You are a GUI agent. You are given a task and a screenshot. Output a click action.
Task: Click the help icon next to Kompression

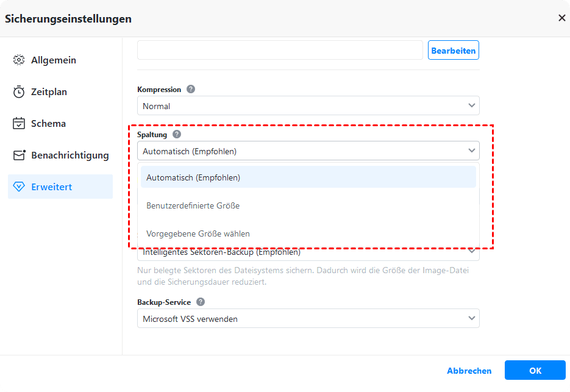(x=191, y=89)
